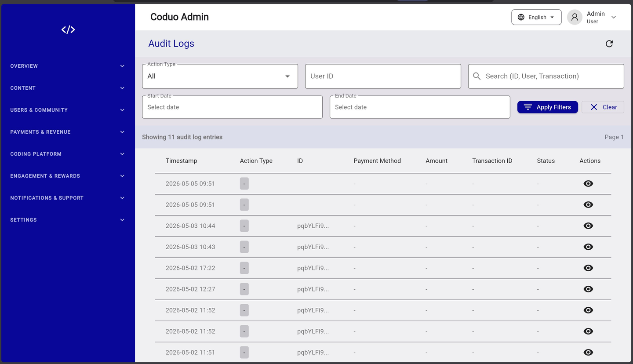633x364 pixels.
Task: Apply Filters to the audit logs
Action: click(x=547, y=107)
